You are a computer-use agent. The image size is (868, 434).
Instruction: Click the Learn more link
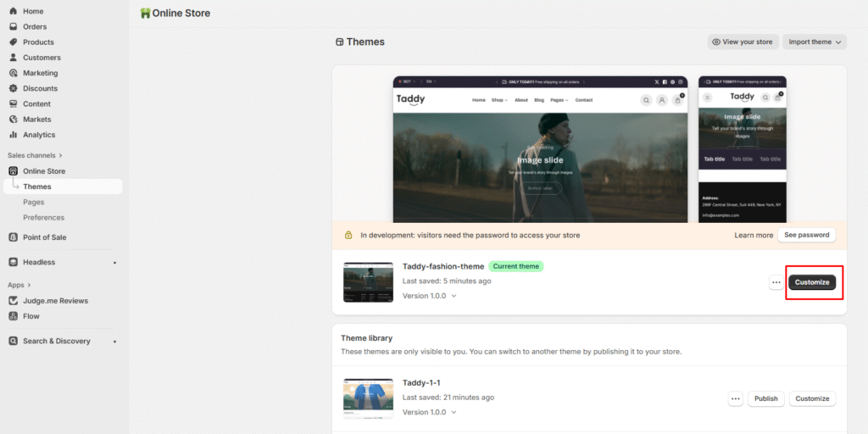click(x=754, y=235)
